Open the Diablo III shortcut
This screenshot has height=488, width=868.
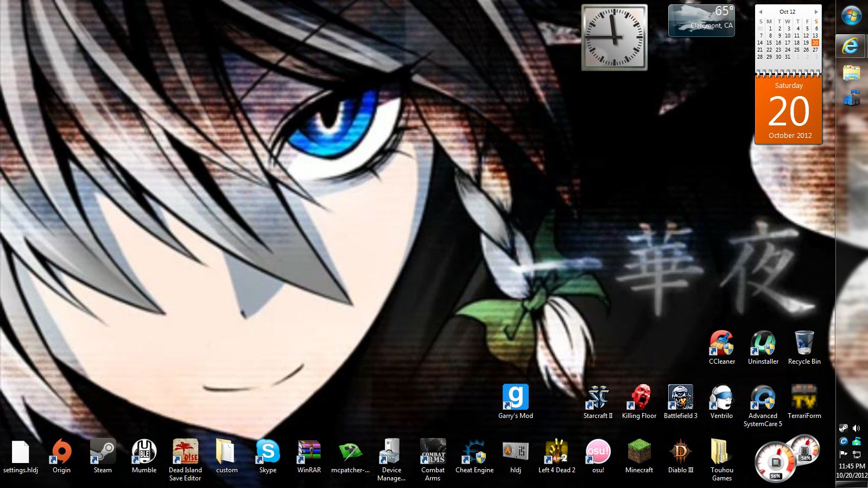(680, 457)
